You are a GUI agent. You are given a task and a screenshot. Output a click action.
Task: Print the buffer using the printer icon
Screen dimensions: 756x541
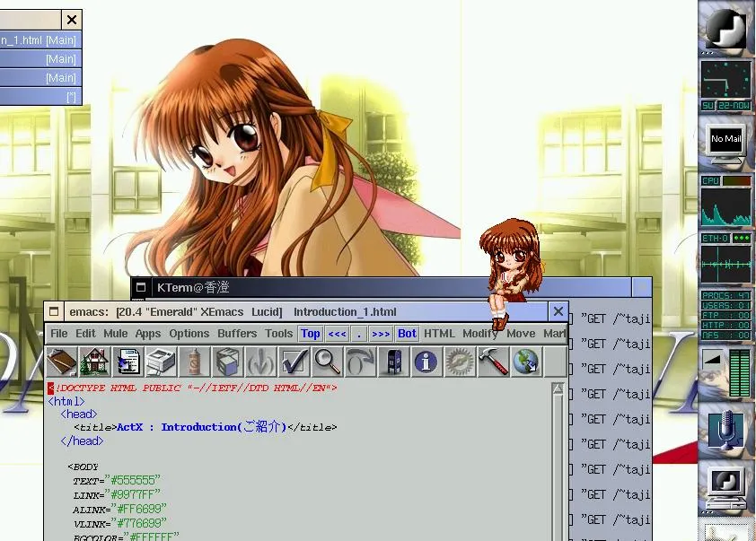pyautogui.click(x=161, y=362)
